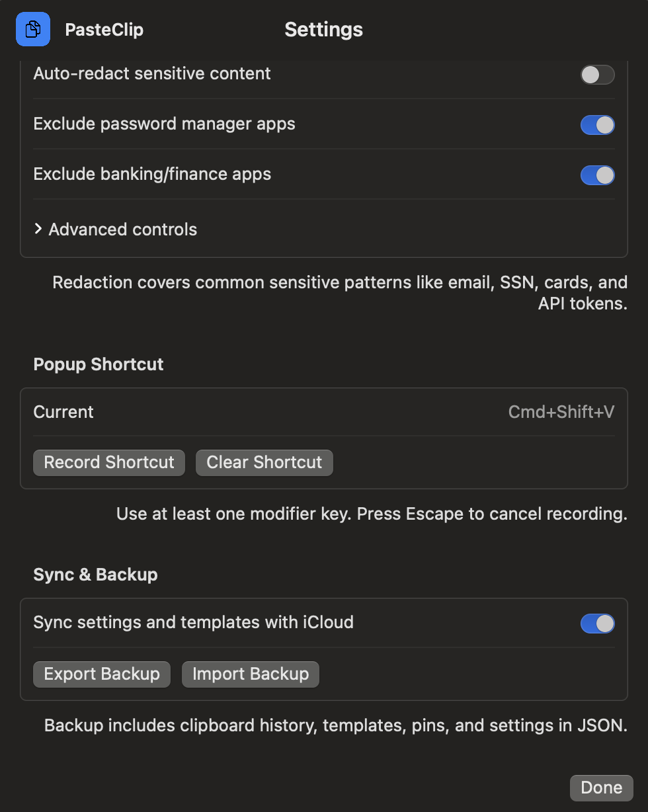Disable exclude password manager apps

point(597,124)
